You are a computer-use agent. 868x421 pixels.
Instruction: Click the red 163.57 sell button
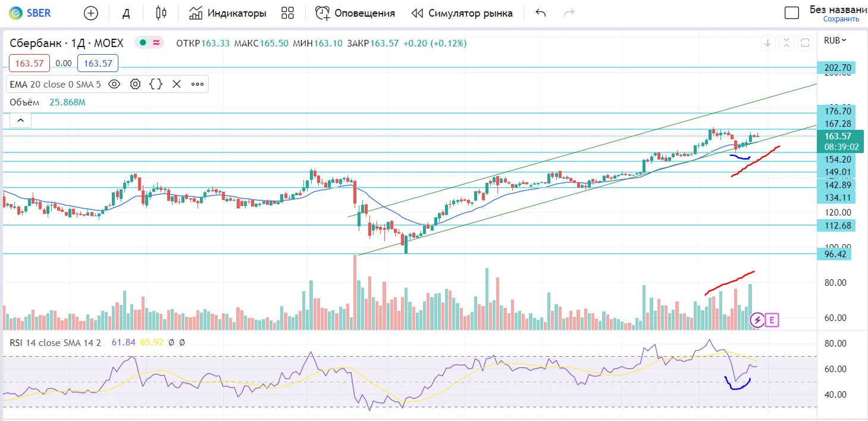(x=29, y=63)
